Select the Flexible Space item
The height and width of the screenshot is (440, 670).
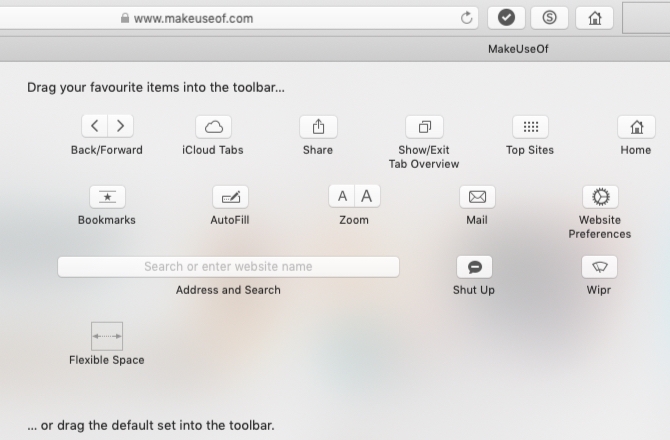click(107, 336)
